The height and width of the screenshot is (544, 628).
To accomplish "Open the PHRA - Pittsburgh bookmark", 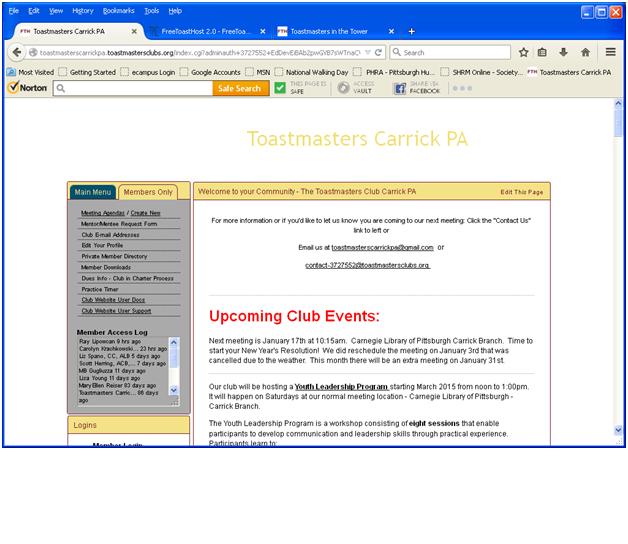I will pyautogui.click(x=394, y=72).
